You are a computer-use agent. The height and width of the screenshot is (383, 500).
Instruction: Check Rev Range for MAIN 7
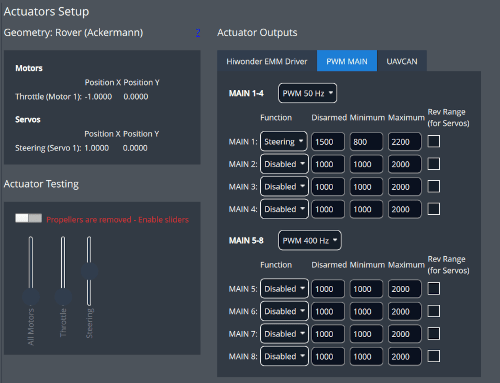[x=434, y=333]
